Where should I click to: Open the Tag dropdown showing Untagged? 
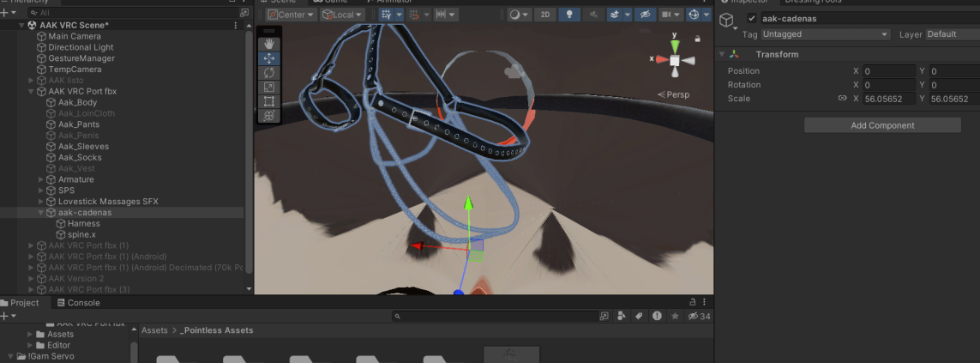click(825, 34)
